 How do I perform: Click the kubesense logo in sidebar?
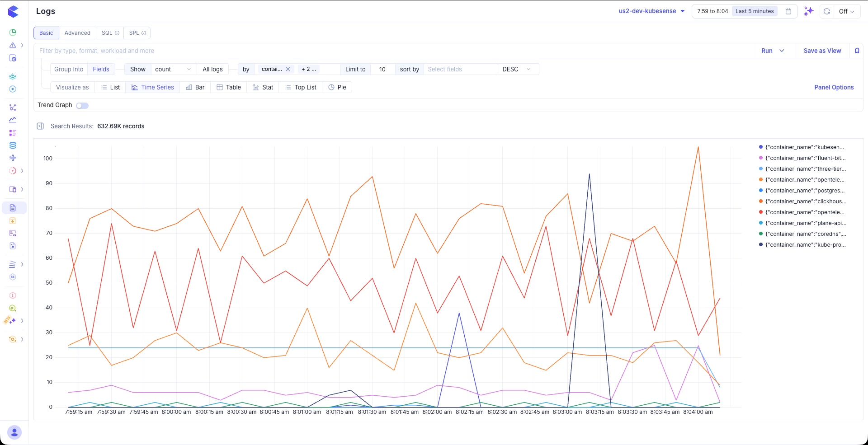pos(13,12)
